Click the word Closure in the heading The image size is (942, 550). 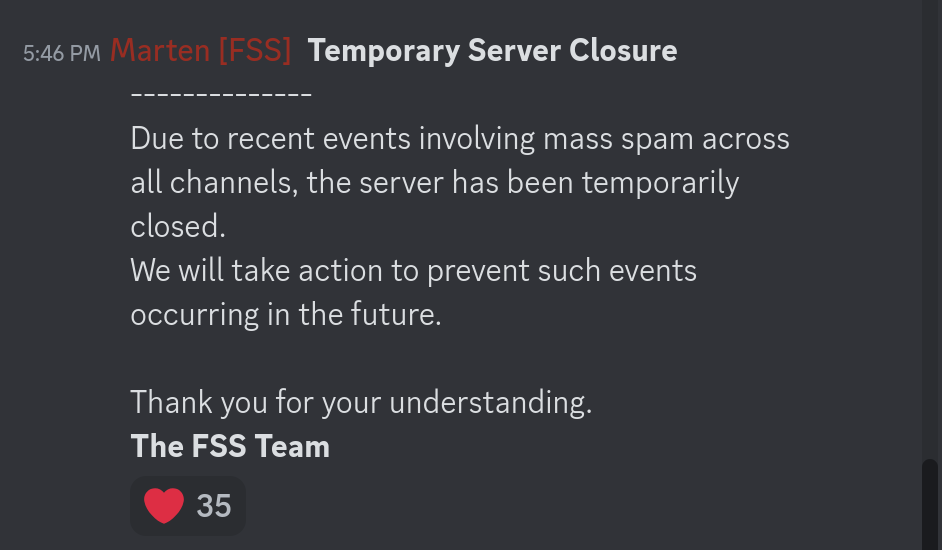point(622,50)
